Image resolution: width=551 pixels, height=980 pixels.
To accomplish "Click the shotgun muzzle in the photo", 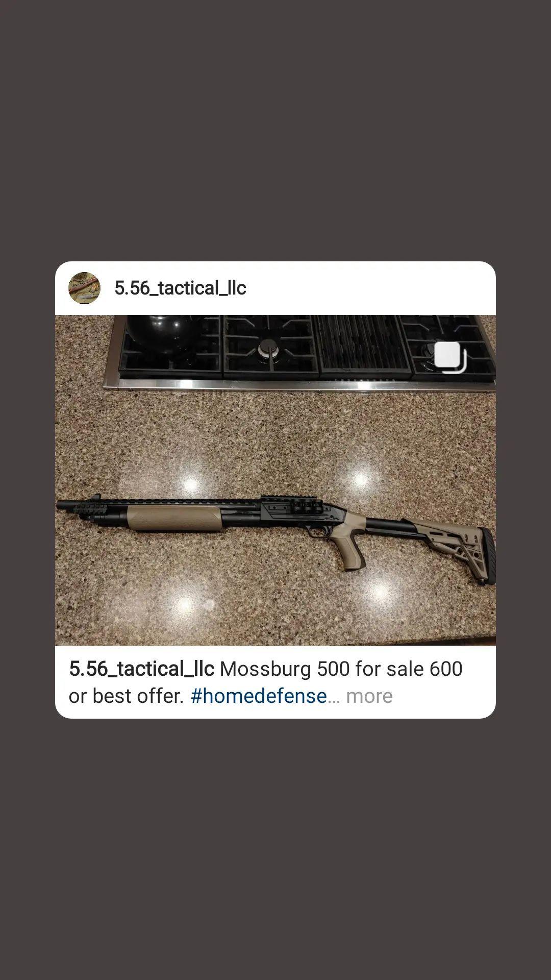I will pyautogui.click(x=62, y=505).
